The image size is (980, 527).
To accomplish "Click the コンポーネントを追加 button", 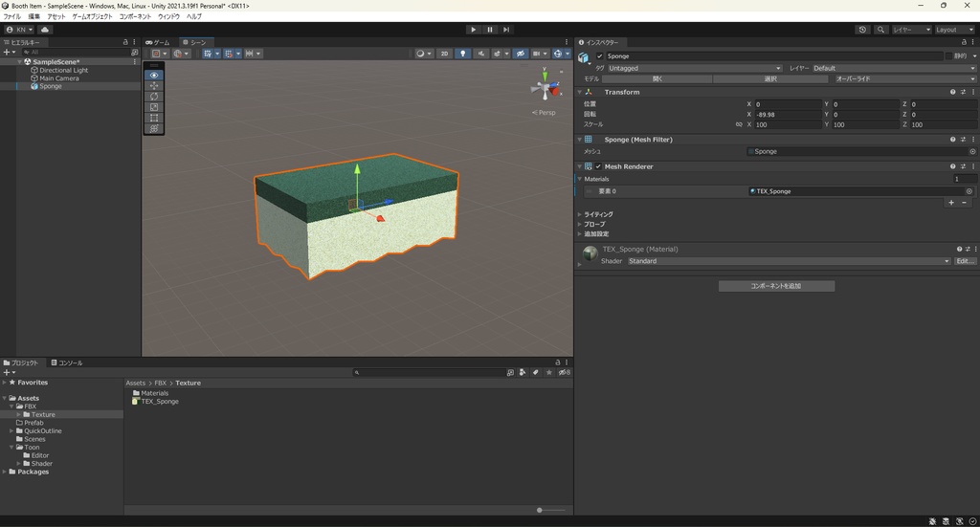I will [x=776, y=286].
